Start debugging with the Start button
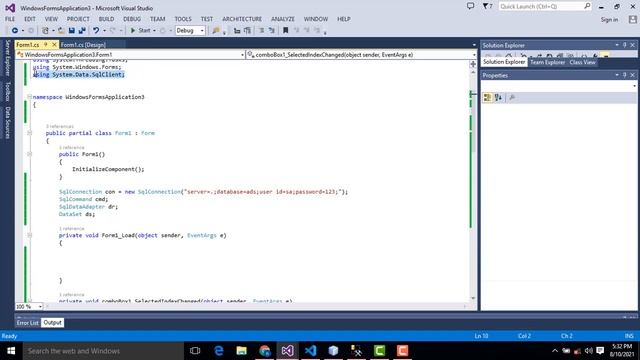The height and width of the screenshot is (360, 640). tap(140, 31)
